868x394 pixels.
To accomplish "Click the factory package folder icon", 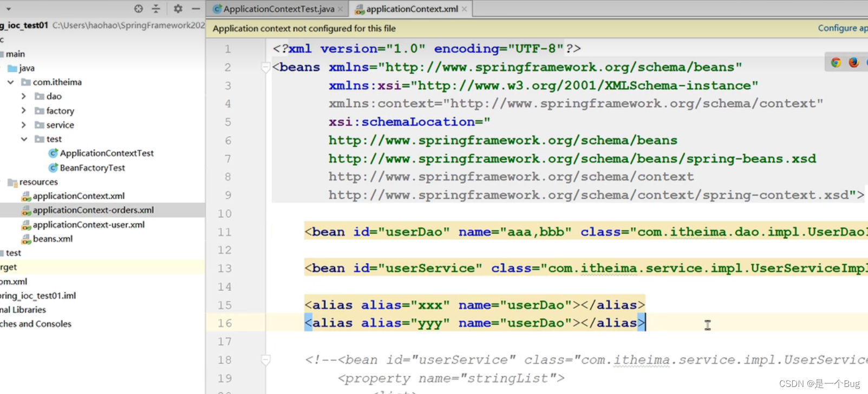I will click(40, 111).
